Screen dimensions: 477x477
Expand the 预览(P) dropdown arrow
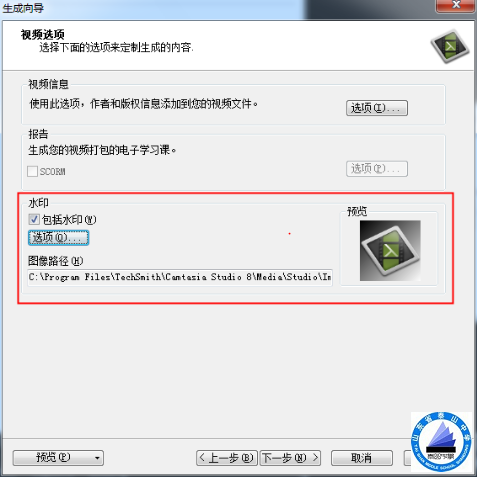97,458
